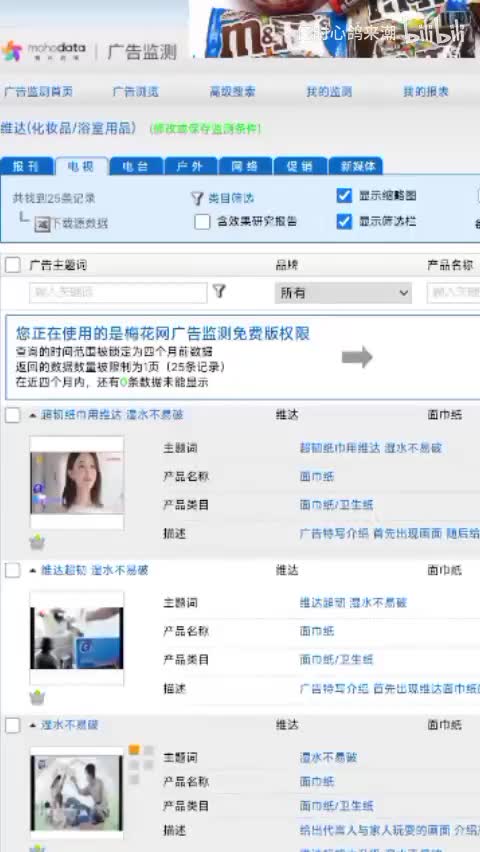Click crown icon under 超韧纸巾用维达 thumbnail
Viewport: 480px width, 852px height.
tap(37, 542)
